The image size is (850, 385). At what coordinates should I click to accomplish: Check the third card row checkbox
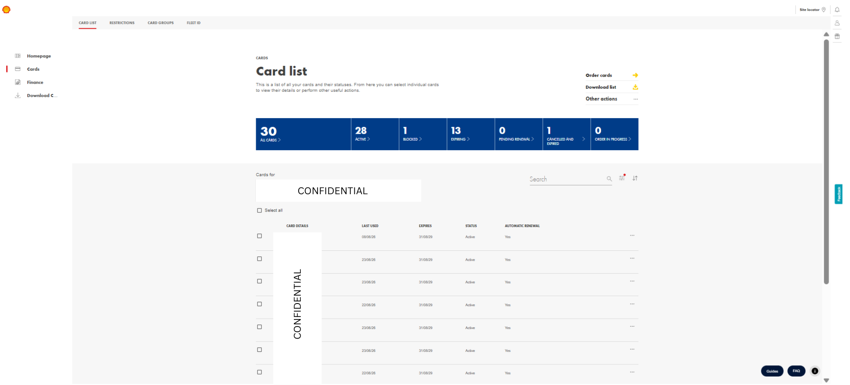tap(259, 281)
